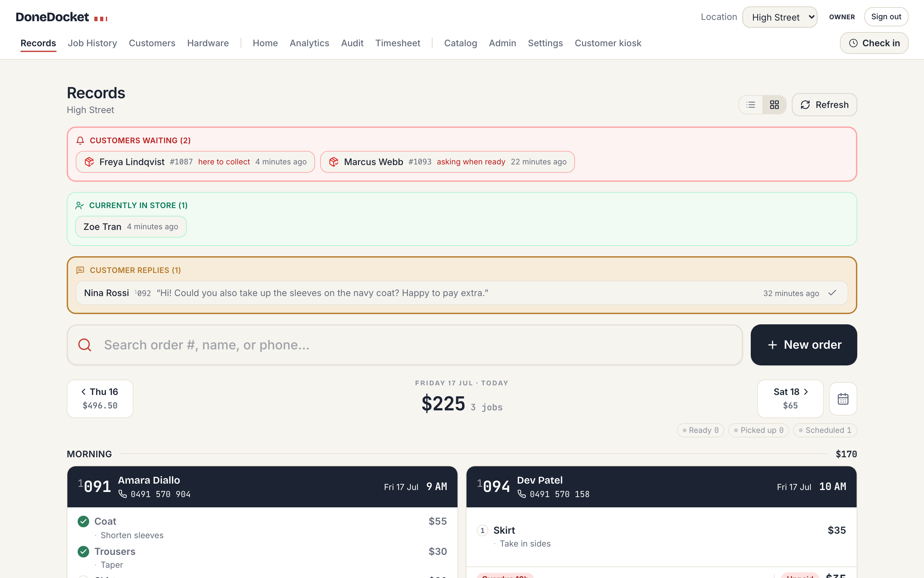Go to next day Sat 18
This screenshot has width=924, height=578.
click(790, 399)
